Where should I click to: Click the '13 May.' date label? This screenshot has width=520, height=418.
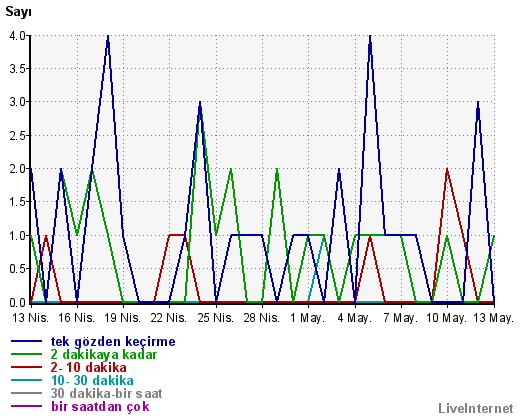coord(494,318)
